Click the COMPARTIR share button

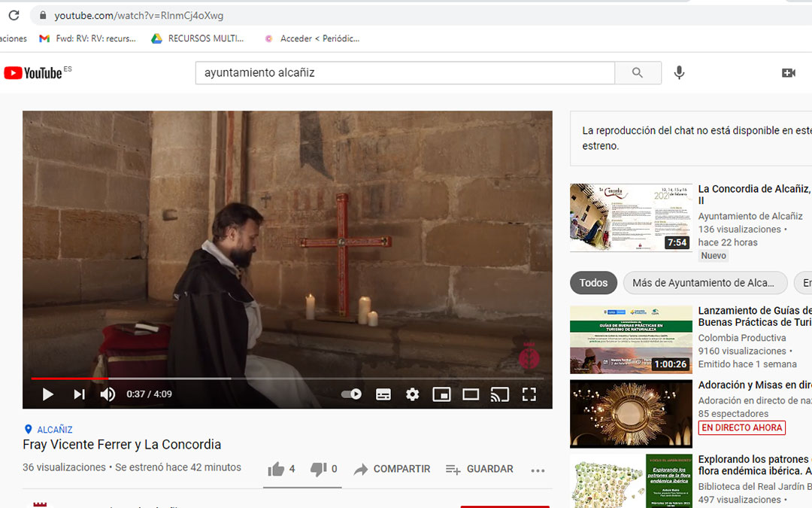tap(392, 469)
